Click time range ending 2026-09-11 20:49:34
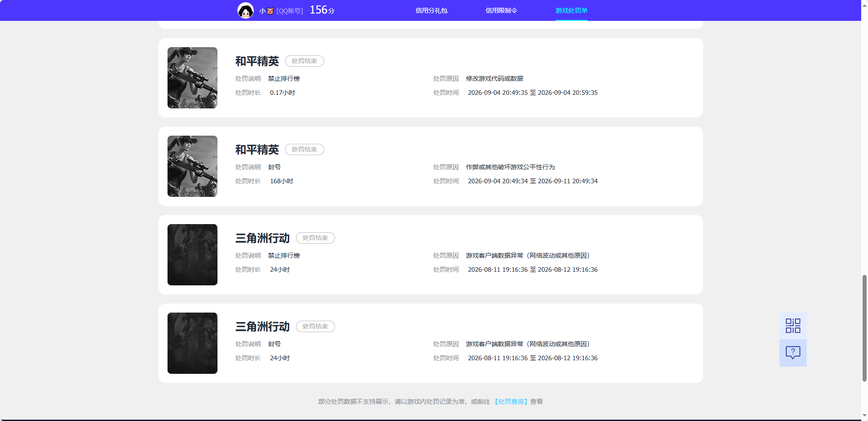 point(533,181)
